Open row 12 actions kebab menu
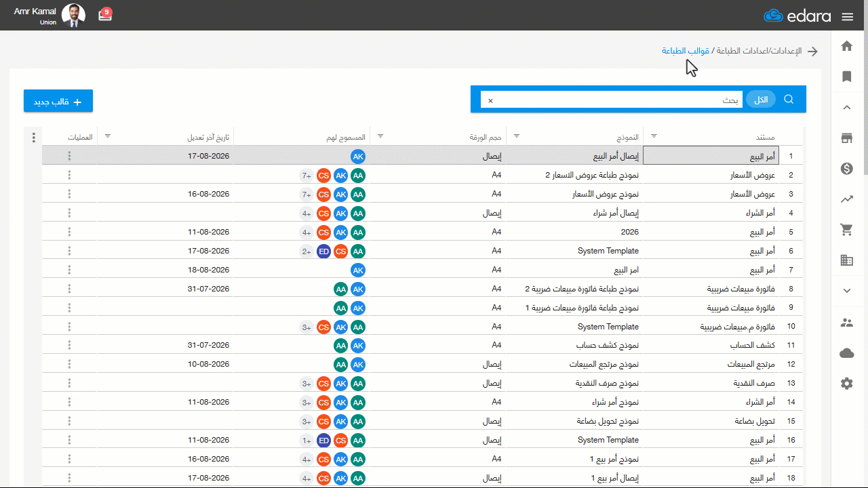This screenshot has height=488, width=868. point(69,365)
